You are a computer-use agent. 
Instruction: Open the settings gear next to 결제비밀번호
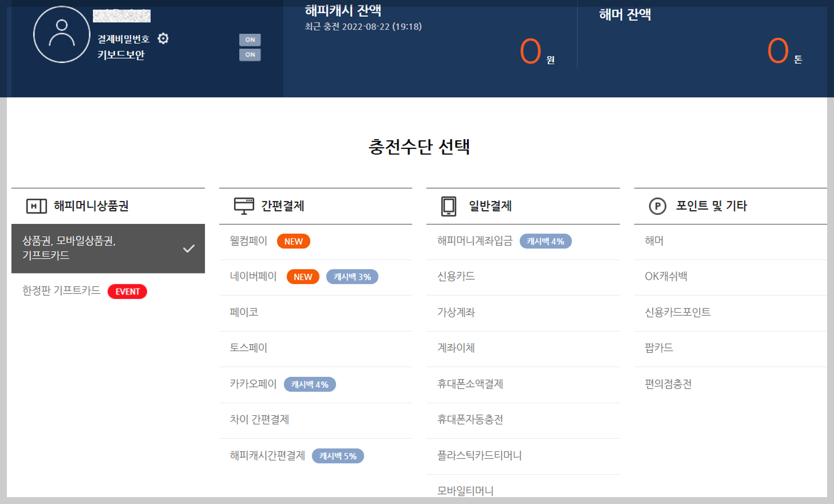(x=163, y=39)
